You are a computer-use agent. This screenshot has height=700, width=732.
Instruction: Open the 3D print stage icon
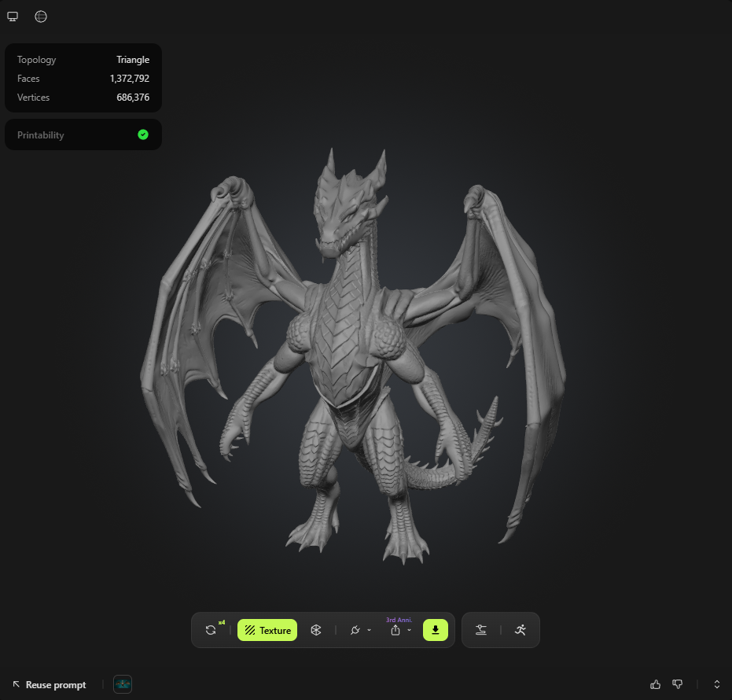coord(481,630)
